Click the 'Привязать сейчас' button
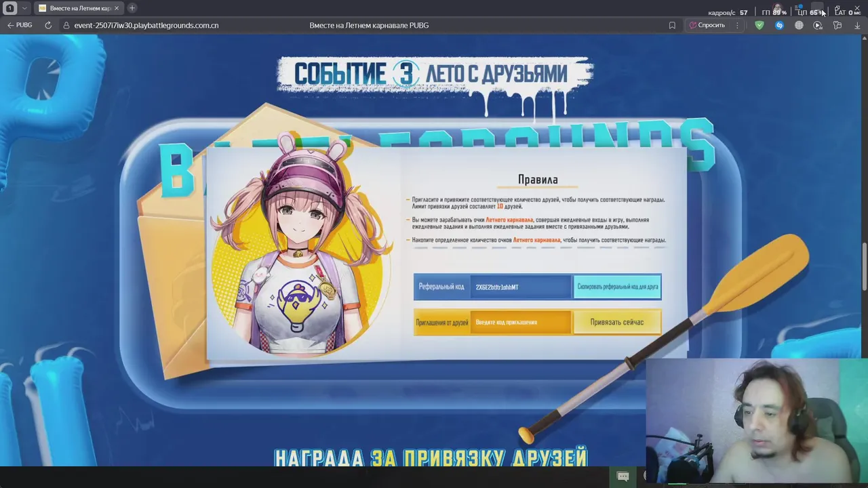This screenshot has width=868, height=488. coord(617,322)
